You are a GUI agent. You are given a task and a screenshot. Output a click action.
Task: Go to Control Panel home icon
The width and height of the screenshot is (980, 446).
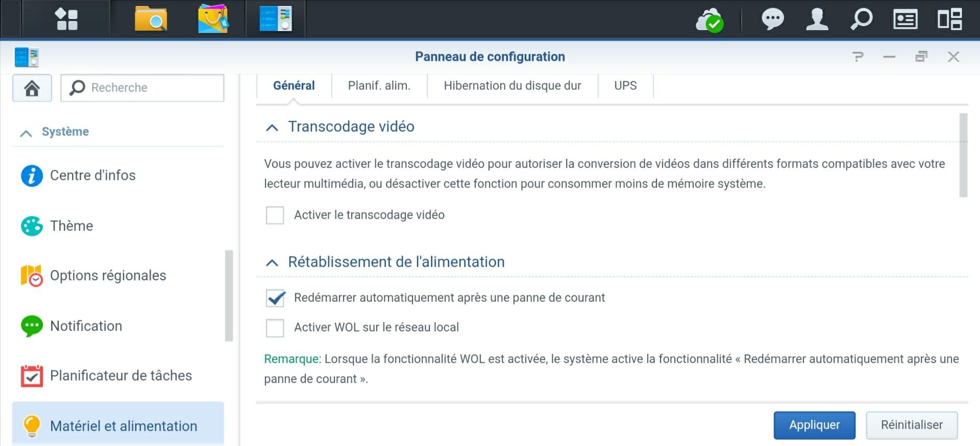point(32,88)
